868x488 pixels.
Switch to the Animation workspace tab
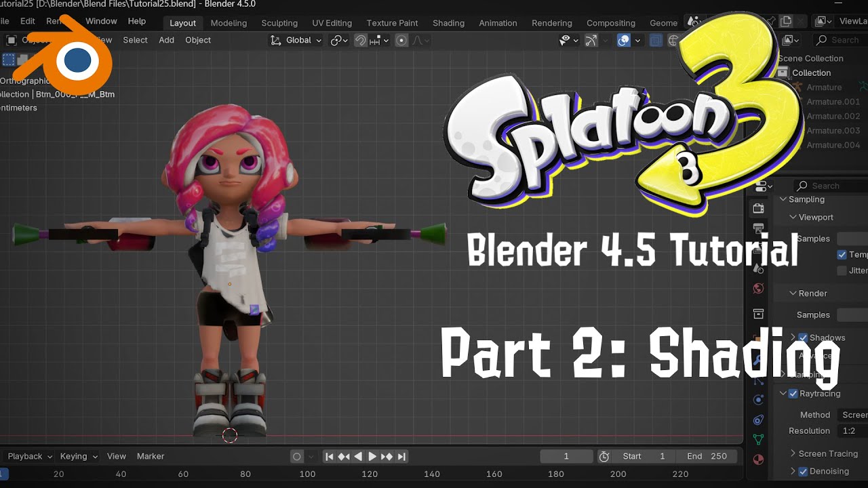pos(498,23)
